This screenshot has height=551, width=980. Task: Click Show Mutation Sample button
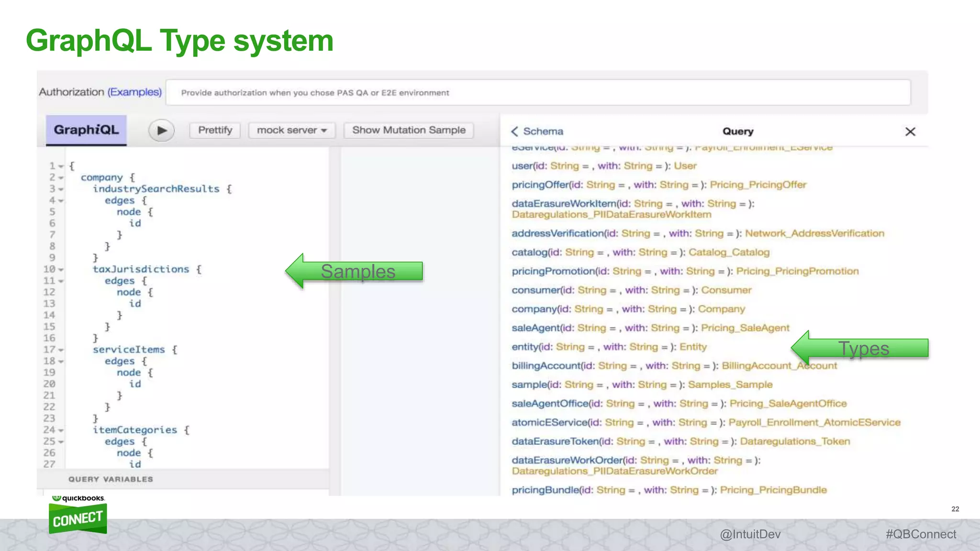point(409,130)
